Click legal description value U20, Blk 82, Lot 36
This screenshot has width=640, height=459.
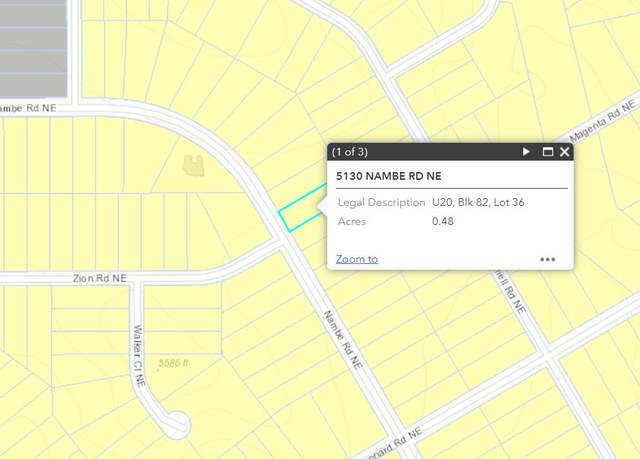478,202
